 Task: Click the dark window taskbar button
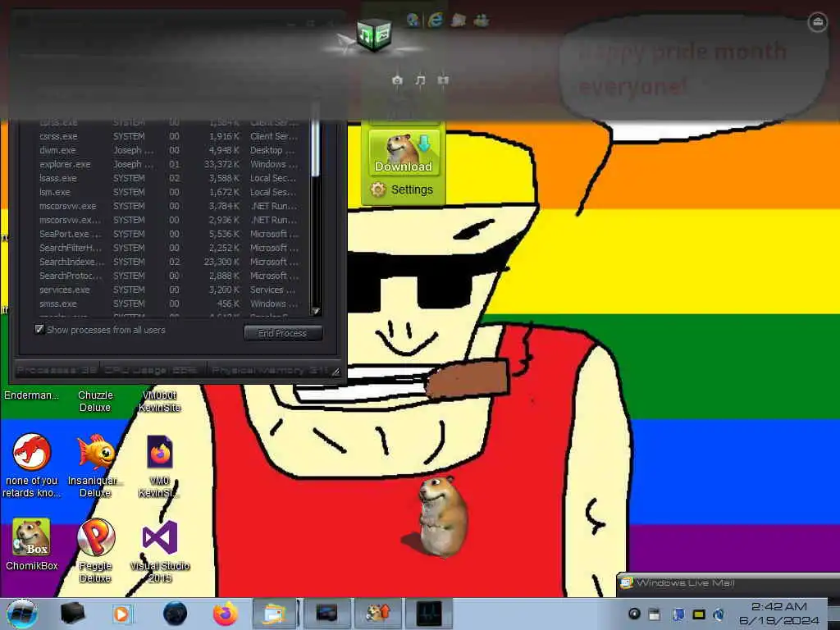(x=326, y=614)
